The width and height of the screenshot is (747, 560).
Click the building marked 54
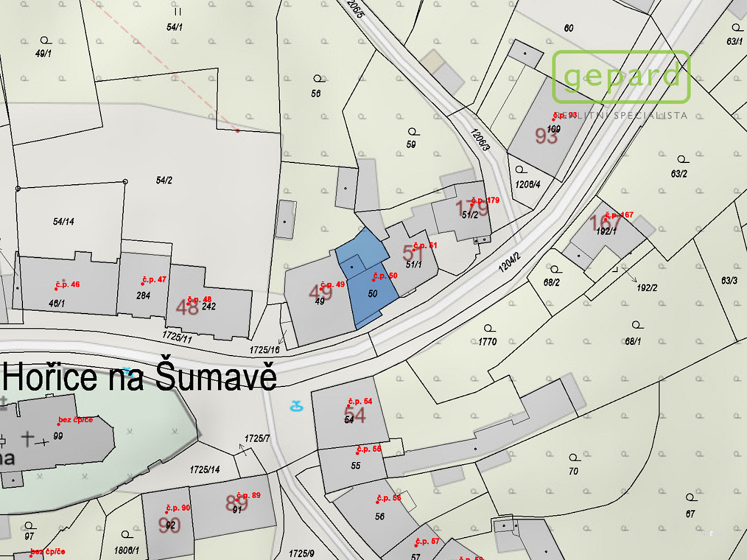[350, 413]
